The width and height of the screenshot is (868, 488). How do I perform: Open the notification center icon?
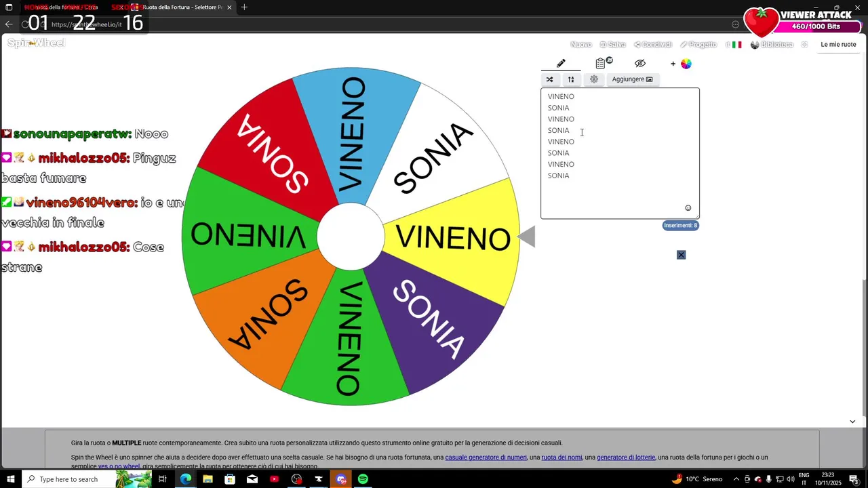pyautogui.click(x=854, y=479)
